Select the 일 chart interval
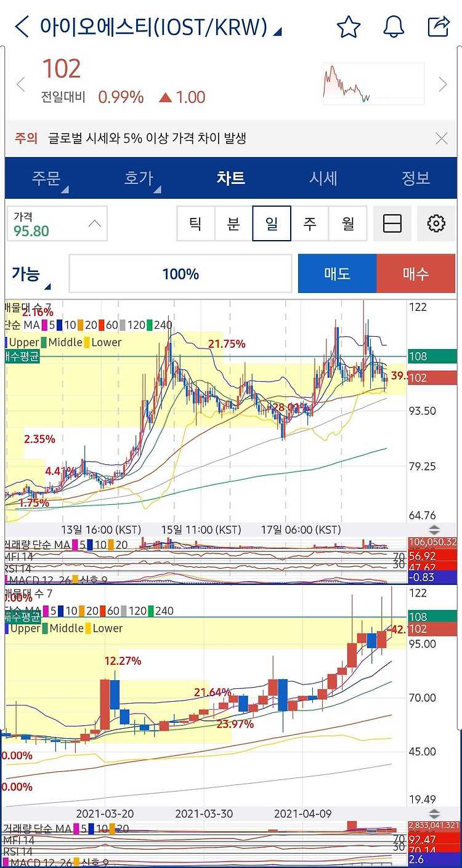Image resolution: width=462 pixels, height=868 pixels. [272, 223]
